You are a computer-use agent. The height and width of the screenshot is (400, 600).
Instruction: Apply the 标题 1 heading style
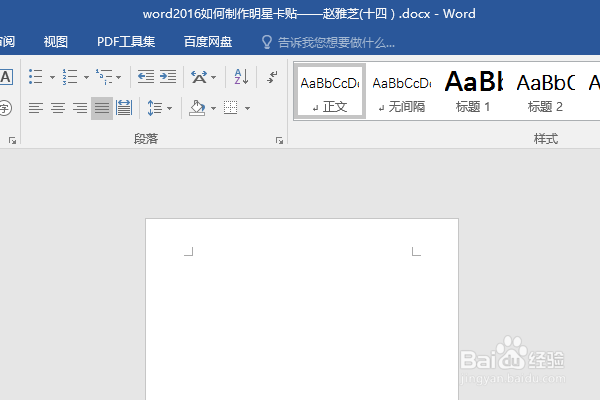pyautogui.click(x=473, y=91)
